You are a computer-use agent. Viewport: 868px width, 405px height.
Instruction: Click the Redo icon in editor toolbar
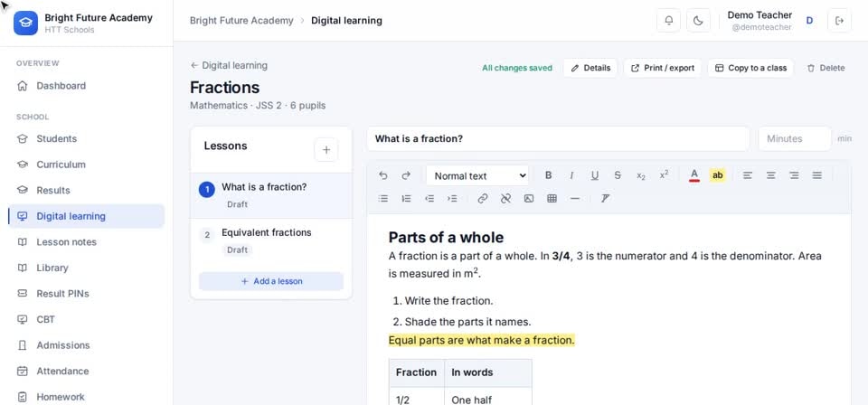tap(406, 175)
